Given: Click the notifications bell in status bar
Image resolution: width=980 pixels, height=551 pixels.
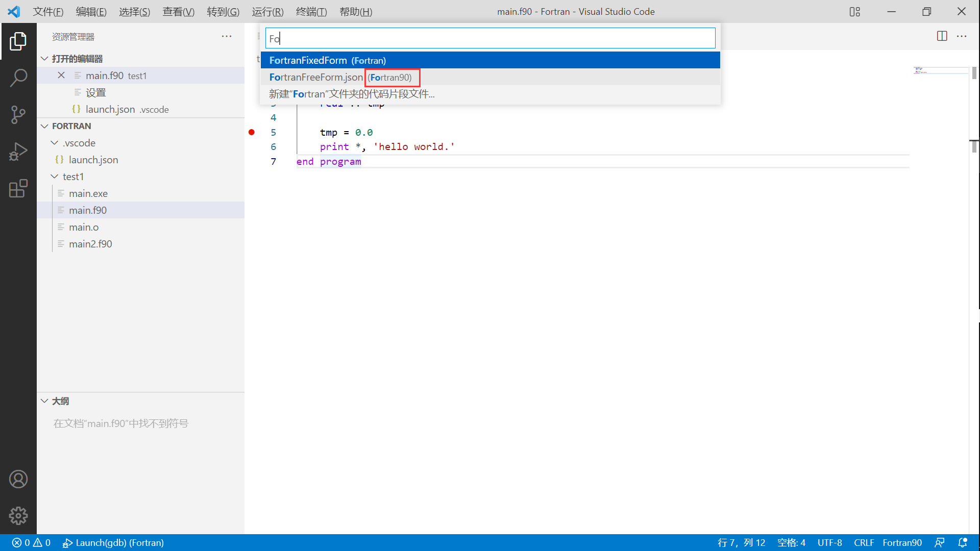Looking at the screenshot, I should click(963, 543).
